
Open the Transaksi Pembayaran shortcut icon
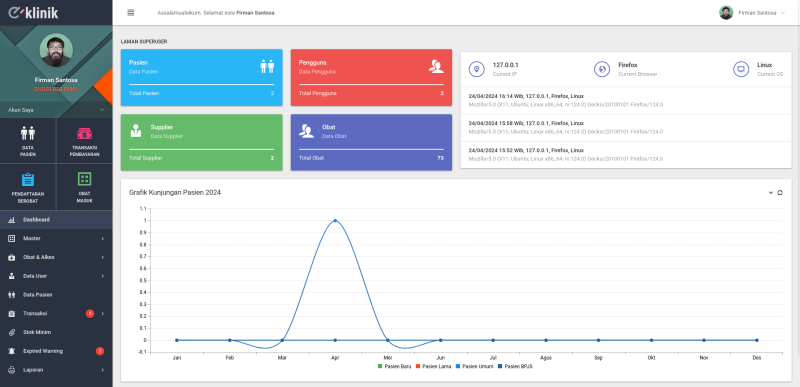pyautogui.click(x=84, y=133)
